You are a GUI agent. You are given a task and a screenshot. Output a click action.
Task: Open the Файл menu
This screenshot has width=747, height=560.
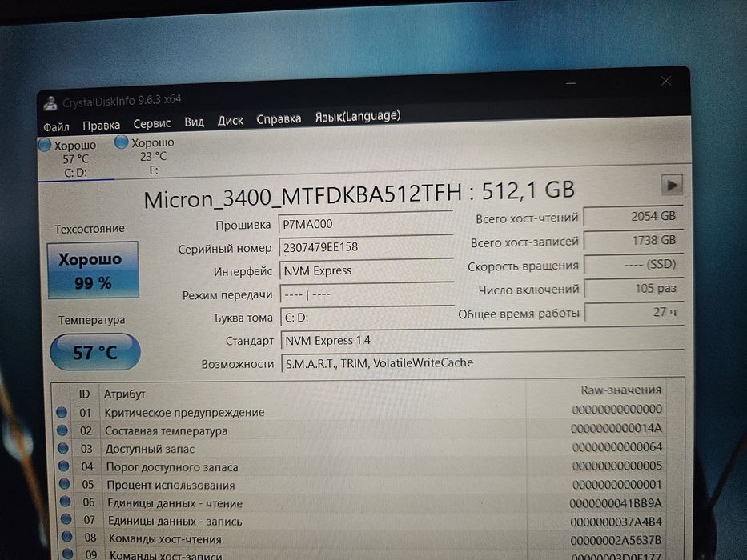point(56,127)
